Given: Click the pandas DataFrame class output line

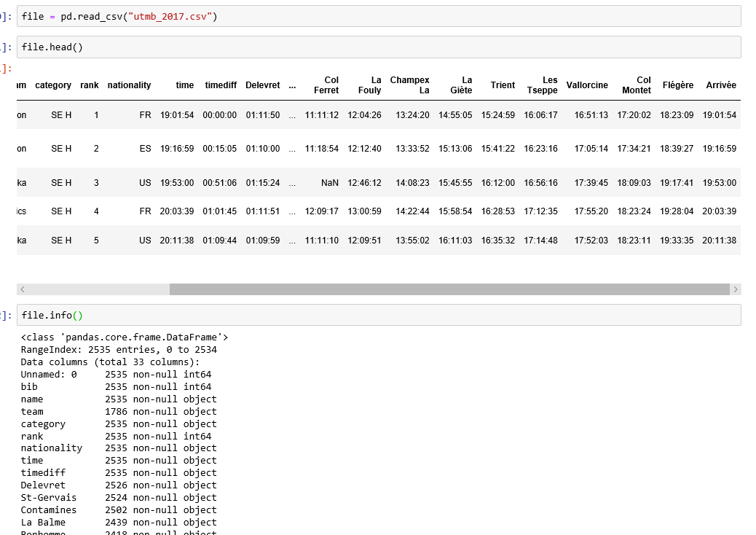Looking at the screenshot, I should tap(125, 337).
